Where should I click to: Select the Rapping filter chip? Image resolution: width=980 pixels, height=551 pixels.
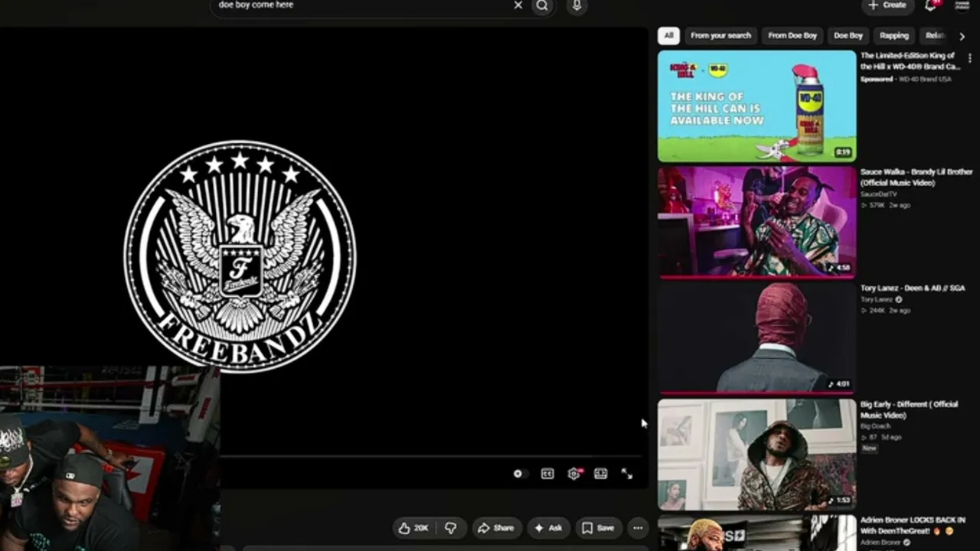coord(894,36)
